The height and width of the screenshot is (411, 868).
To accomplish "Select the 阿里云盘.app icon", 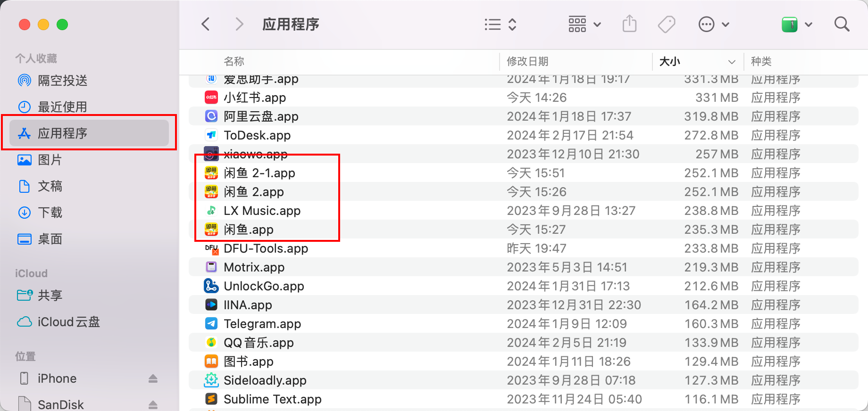I will click(211, 116).
